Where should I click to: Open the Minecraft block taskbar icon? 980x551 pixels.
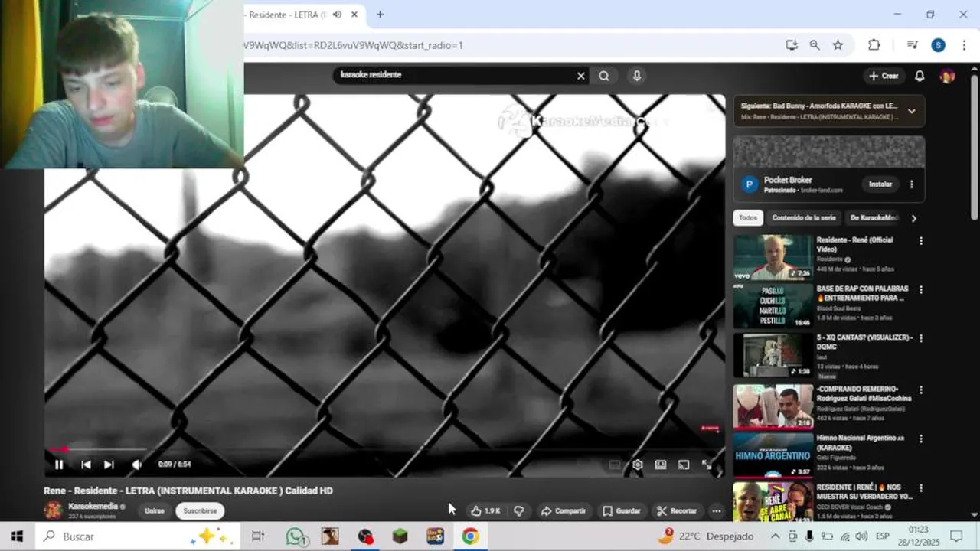click(x=400, y=536)
